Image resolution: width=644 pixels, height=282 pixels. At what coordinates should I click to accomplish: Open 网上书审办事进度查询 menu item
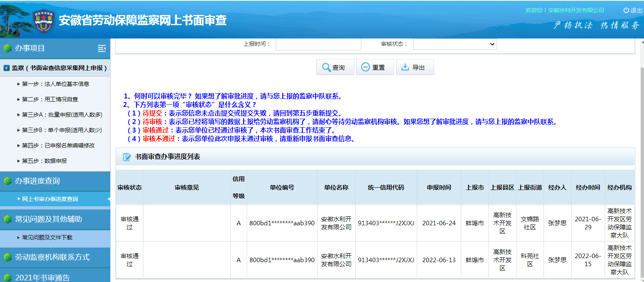[50, 199]
